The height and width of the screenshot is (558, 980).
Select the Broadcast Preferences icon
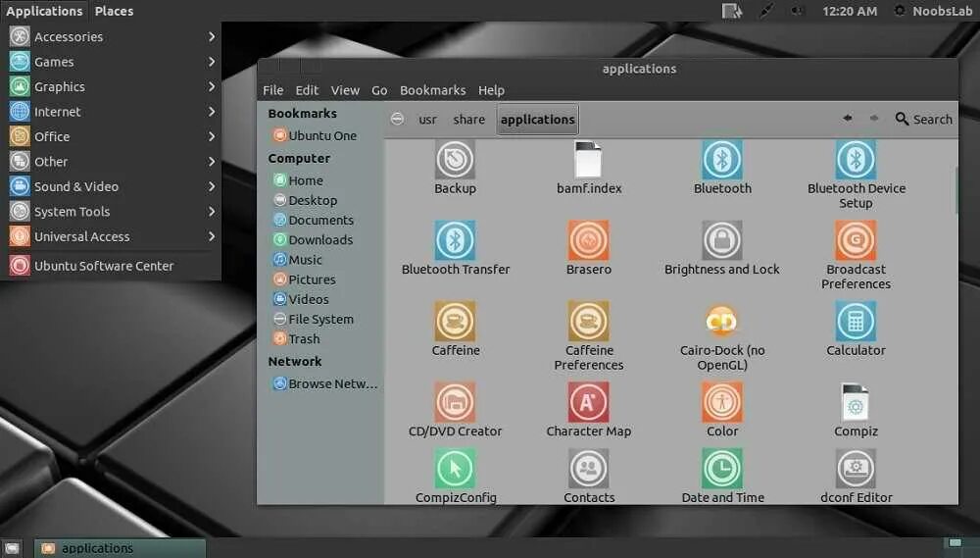856,240
